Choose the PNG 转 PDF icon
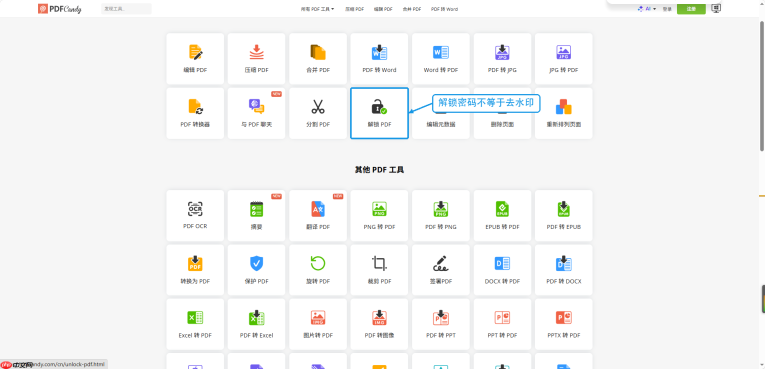Screen dimensions: 765x369 (x=379, y=209)
